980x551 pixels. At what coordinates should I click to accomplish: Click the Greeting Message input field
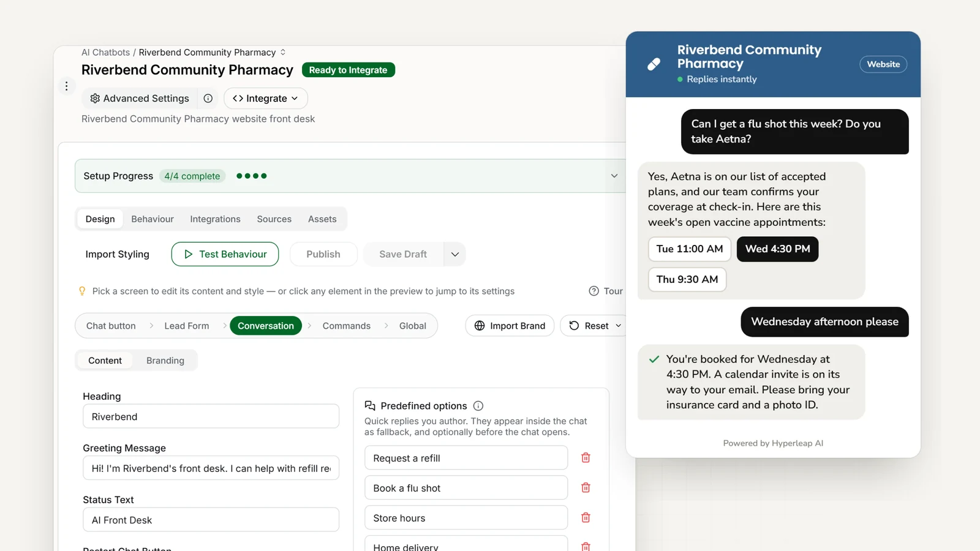[x=211, y=468]
